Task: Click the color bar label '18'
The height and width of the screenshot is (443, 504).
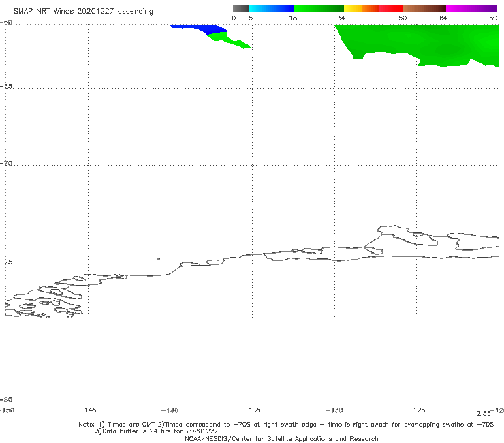Action: 293,18
